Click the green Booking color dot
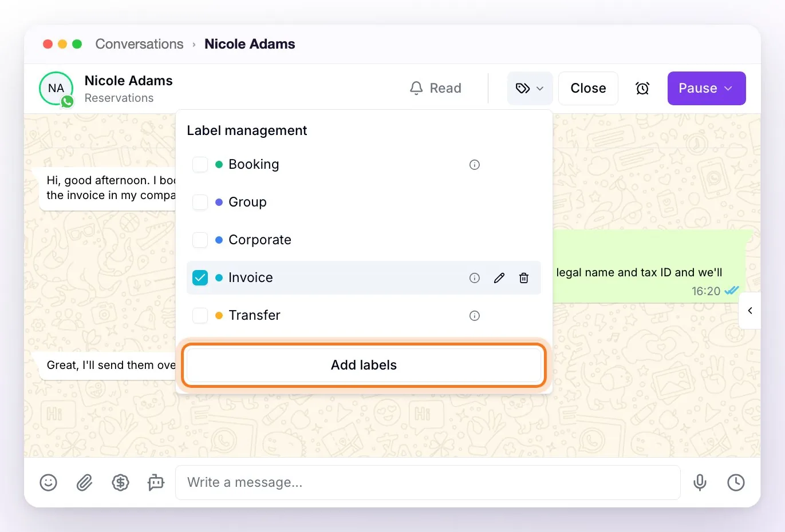785x532 pixels. (219, 165)
